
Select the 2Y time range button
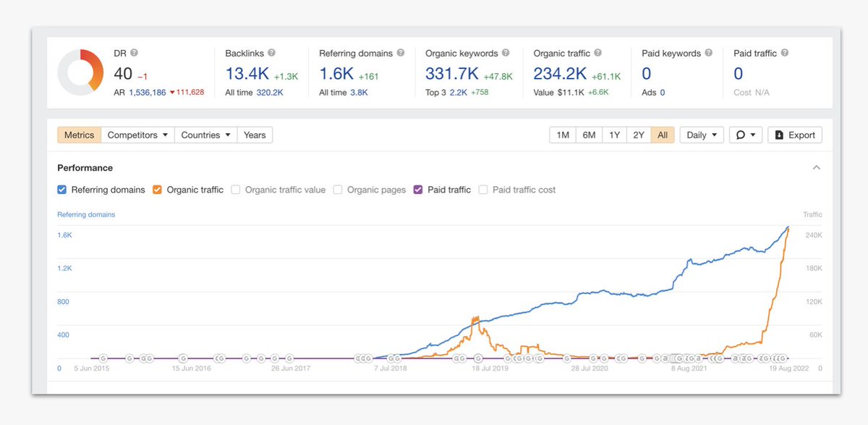pos(639,135)
